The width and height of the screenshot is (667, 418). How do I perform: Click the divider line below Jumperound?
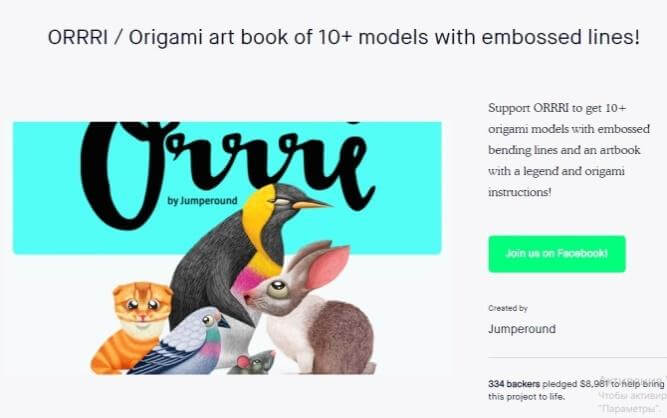pyautogui.click(x=577, y=358)
